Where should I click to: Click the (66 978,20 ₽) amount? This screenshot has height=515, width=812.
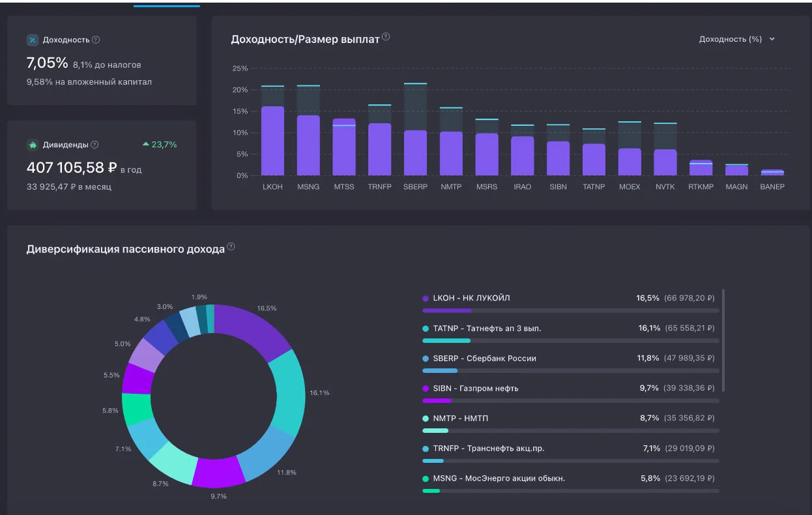[x=689, y=298]
